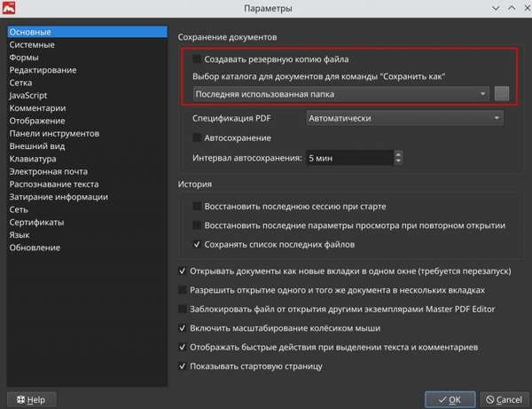Select 'Сетка' in the sidebar
The height and width of the screenshot is (409, 532).
tap(88, 83)
